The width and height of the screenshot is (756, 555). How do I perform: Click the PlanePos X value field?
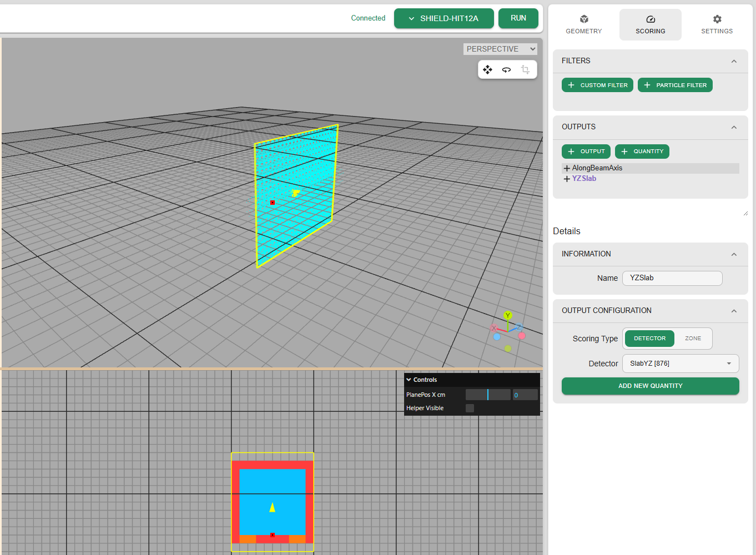pyautogui.click(x=525, y=395)
